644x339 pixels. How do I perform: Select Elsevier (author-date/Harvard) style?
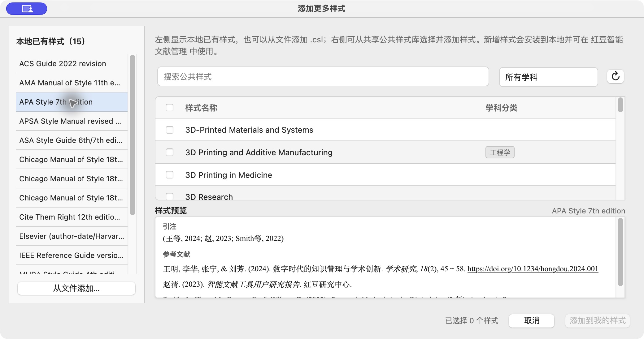[72, 236]
